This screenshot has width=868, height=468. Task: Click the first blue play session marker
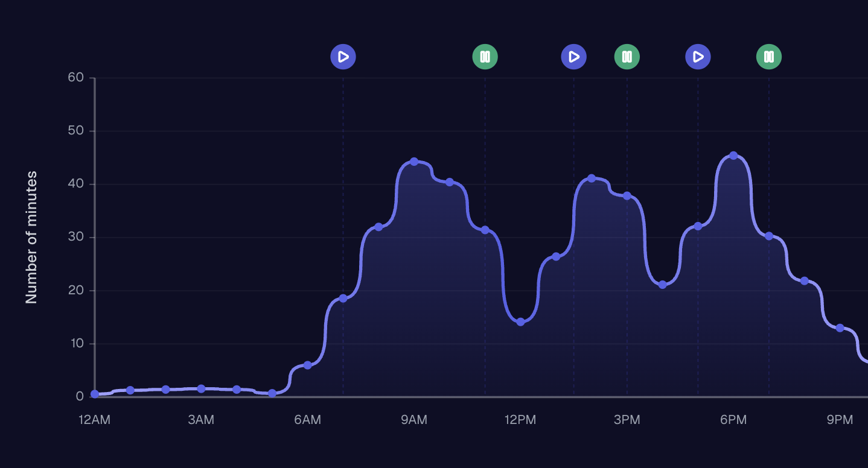pos(343,57)
